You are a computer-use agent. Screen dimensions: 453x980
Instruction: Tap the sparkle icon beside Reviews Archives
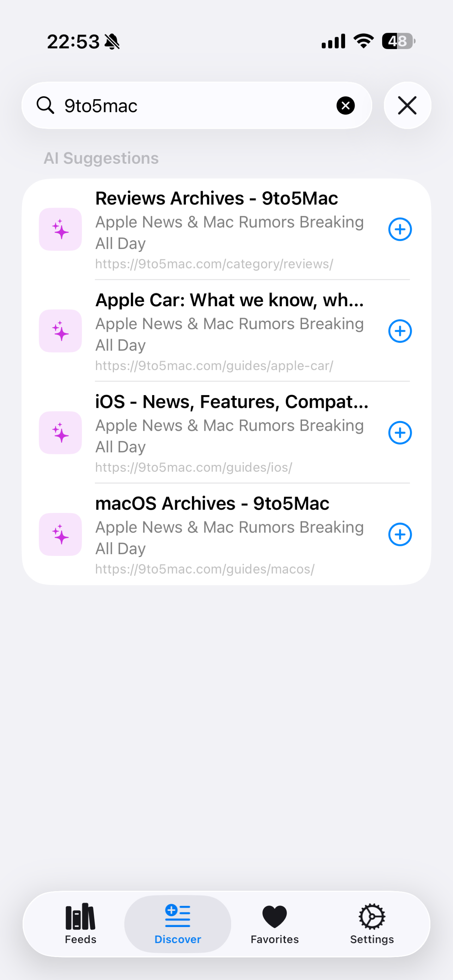[x=60, y=229]
